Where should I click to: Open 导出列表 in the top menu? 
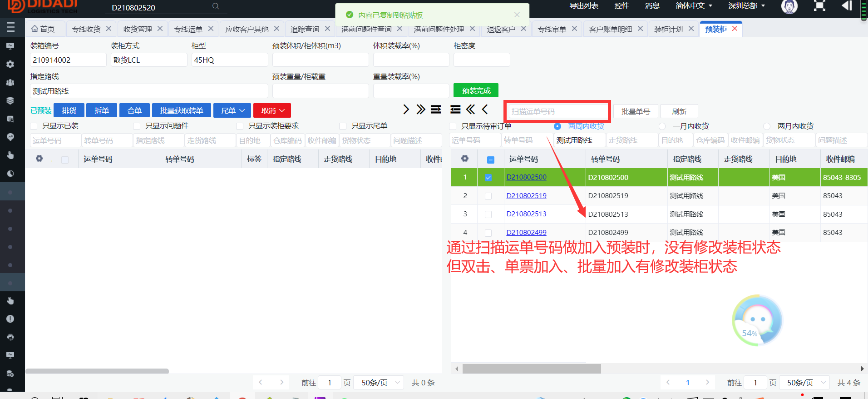coord(584,5)
